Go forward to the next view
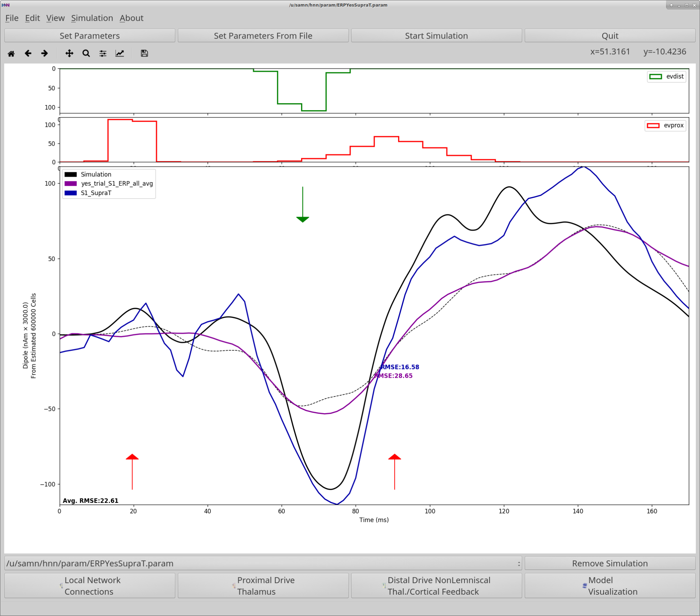The image size is (700, 616). (x=44, y=53)
